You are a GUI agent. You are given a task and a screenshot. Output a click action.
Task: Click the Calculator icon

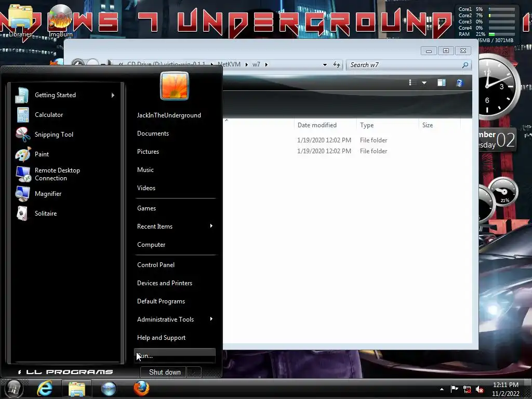23,115
